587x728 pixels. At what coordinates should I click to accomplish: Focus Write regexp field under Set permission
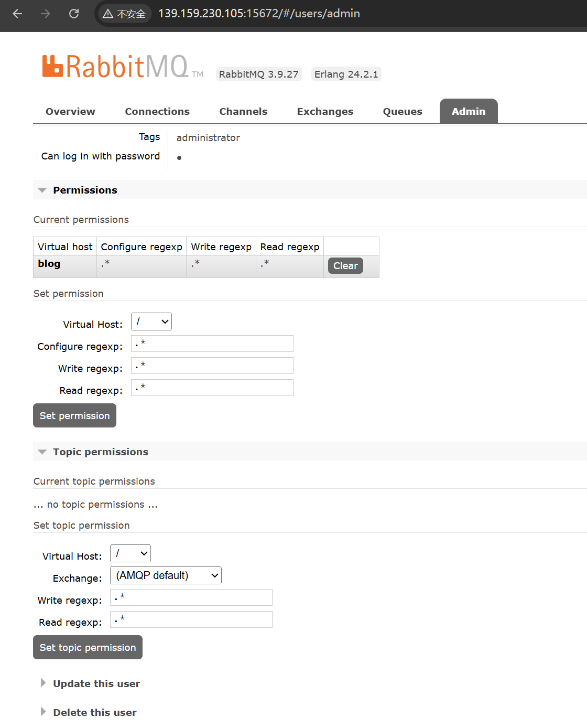coord(212,366)
